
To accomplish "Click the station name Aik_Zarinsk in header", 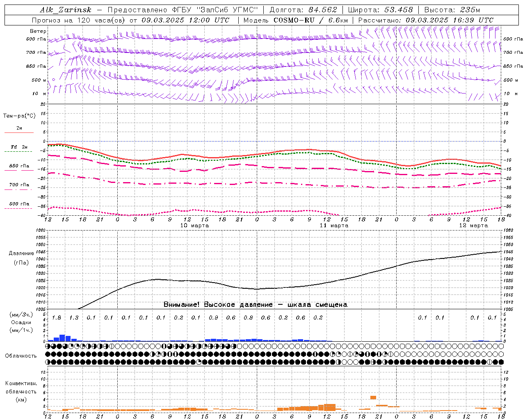I will point(66,10).
